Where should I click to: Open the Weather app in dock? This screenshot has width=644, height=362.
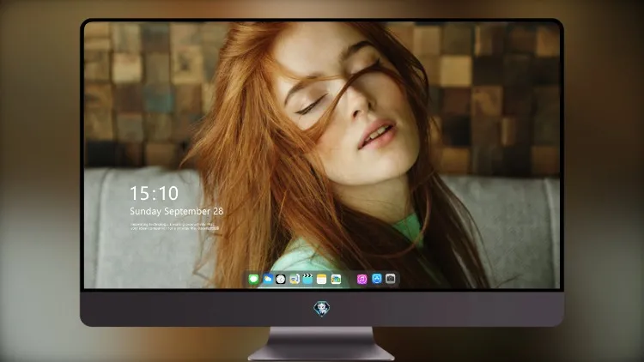[268, 279]
